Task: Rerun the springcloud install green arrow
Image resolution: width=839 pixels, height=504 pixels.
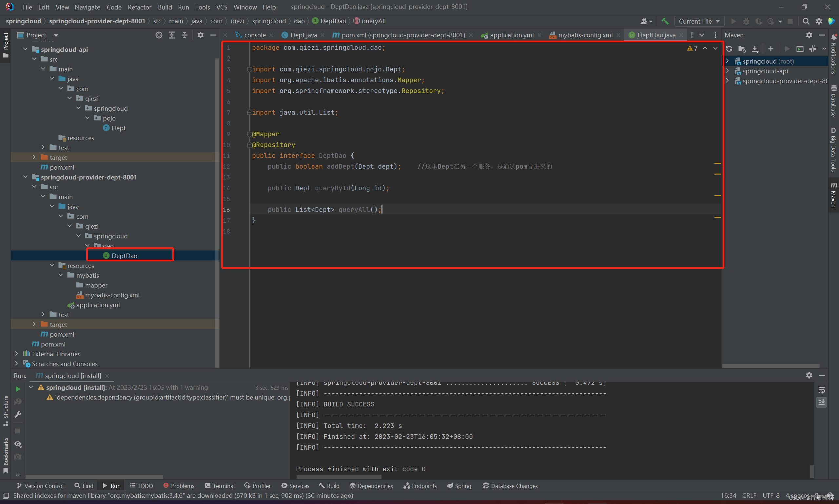Action: click(x=18, y=389)
